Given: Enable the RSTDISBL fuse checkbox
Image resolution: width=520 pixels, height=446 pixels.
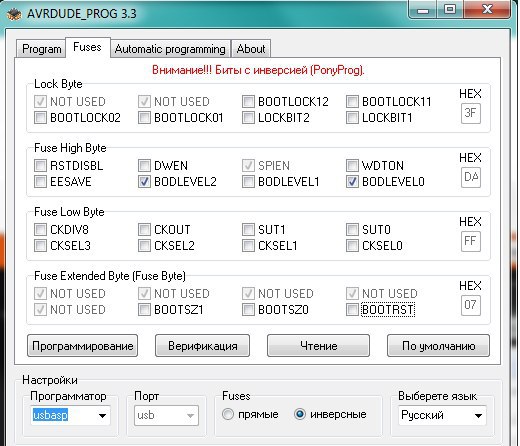Looking at the screenshot, I should point(40,165).
